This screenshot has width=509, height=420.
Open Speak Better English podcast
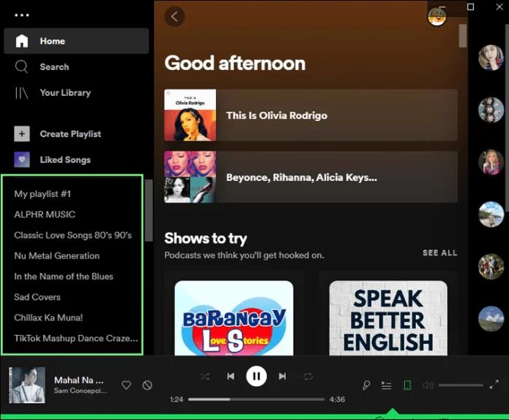[x=388, y=318]
